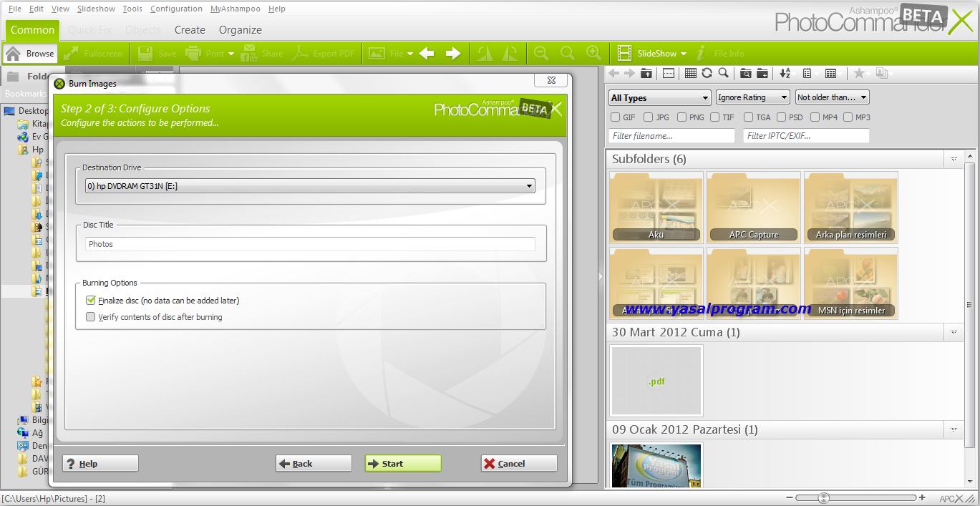Expand the Ignore Rating dropdown
The width and height of the screenshot is (980, 506).
pos(752,97)
